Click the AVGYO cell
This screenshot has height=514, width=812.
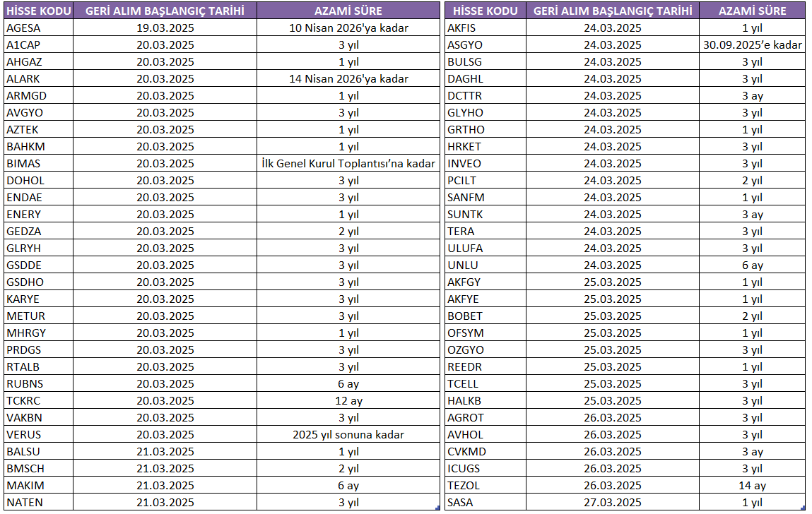tap(38, 113)
